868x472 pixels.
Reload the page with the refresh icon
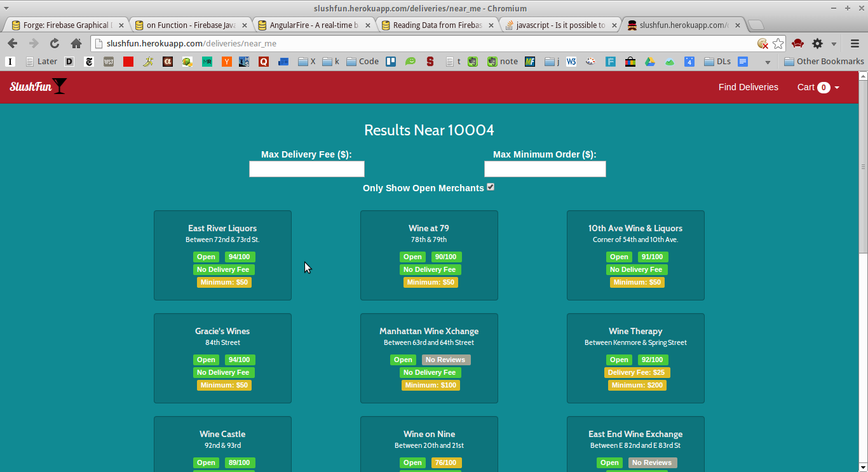pyautogui.click(x=55, y=43)
